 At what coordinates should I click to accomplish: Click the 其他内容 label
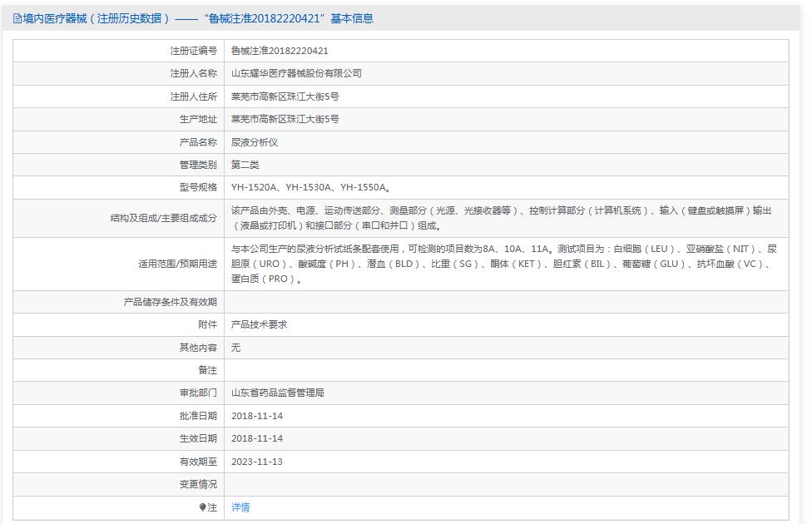tap(198, 348)
